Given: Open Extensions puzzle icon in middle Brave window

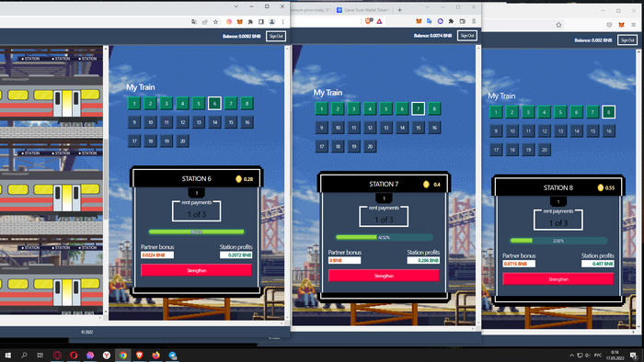Looking at the screenshot, I should tap(451, 21).
